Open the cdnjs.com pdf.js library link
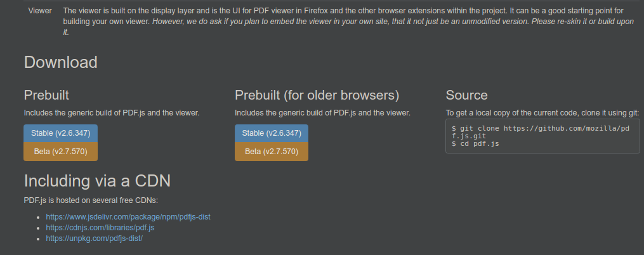 (x=100, y=228)
